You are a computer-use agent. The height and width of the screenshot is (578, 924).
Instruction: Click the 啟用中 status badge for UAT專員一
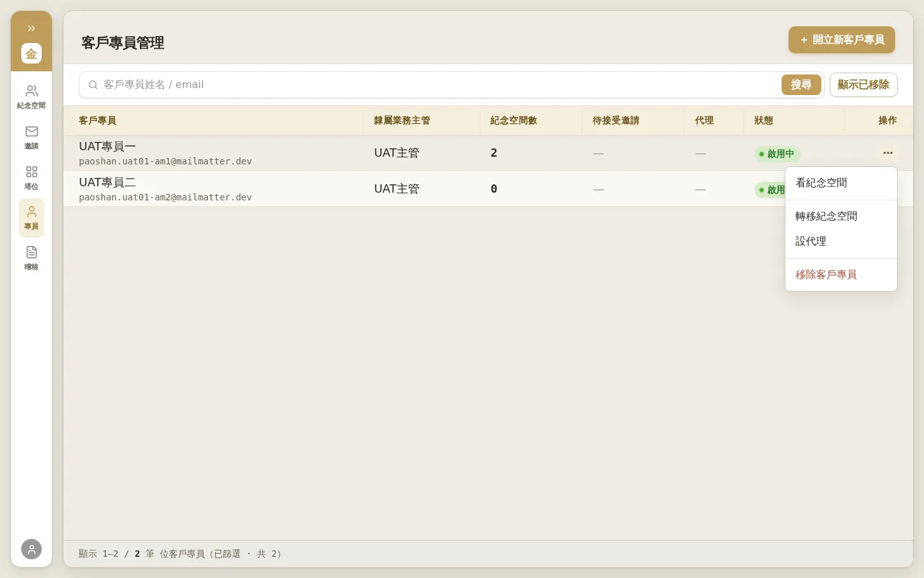click(777, 153)
